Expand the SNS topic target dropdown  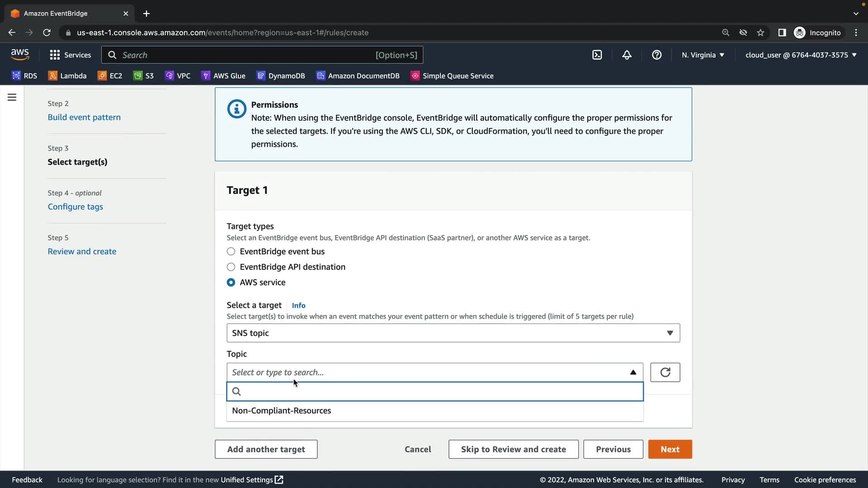coord(453,333)
